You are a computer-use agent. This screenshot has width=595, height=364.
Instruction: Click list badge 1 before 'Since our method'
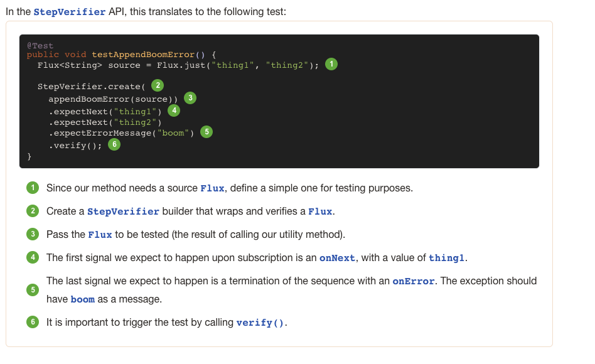[x=33, y=188]
